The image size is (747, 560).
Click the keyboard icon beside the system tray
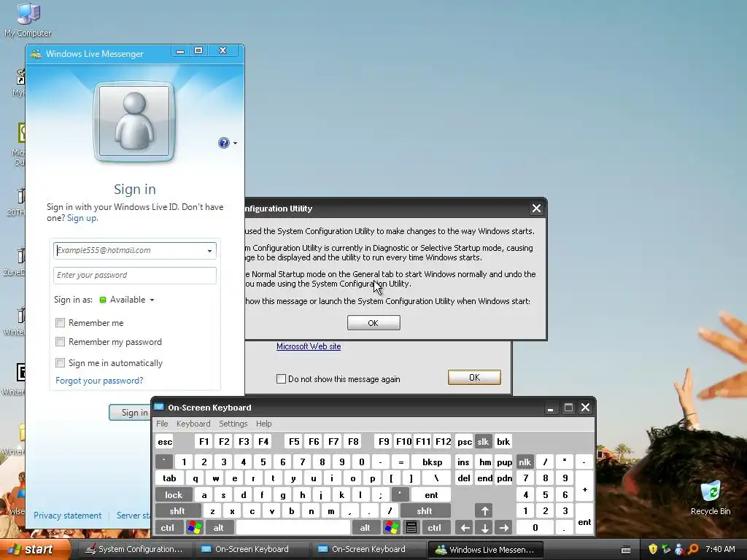(626, 550)
